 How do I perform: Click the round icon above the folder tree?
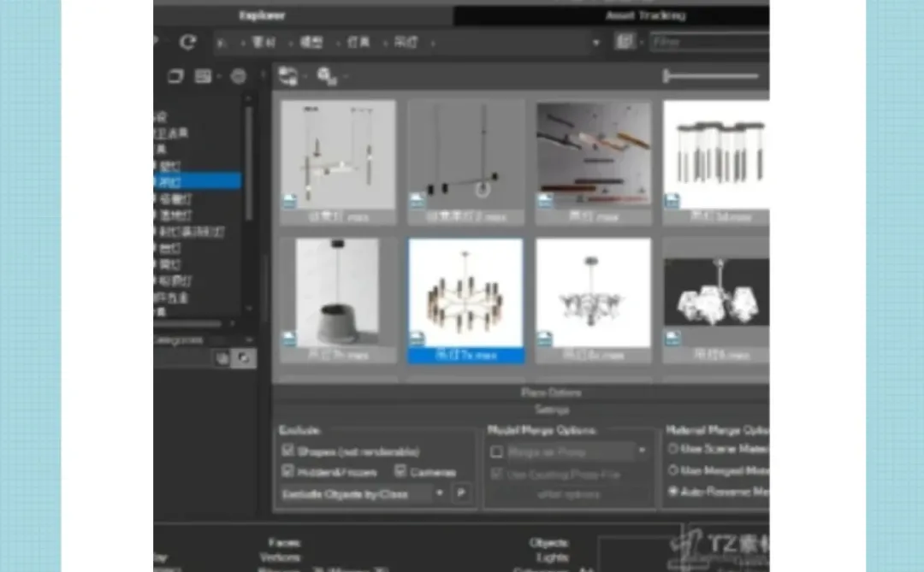(238, 76)
